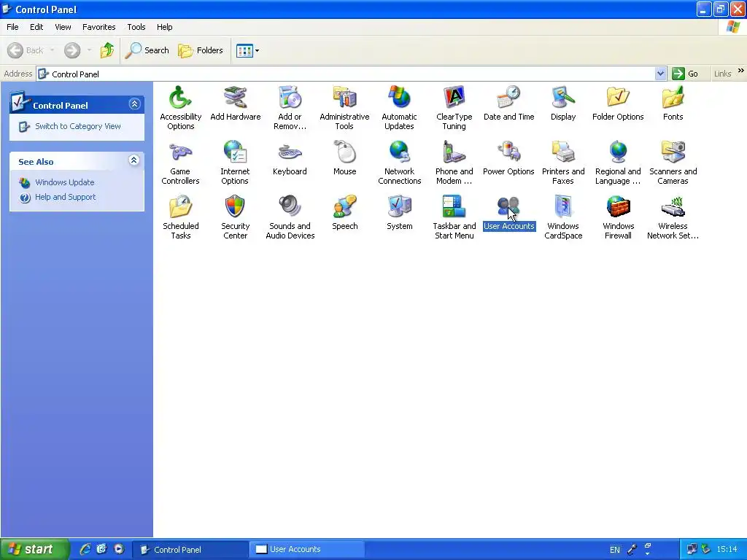Click the Start button
The width and height of the screenshot is (747, 560).
click(34, 549)
